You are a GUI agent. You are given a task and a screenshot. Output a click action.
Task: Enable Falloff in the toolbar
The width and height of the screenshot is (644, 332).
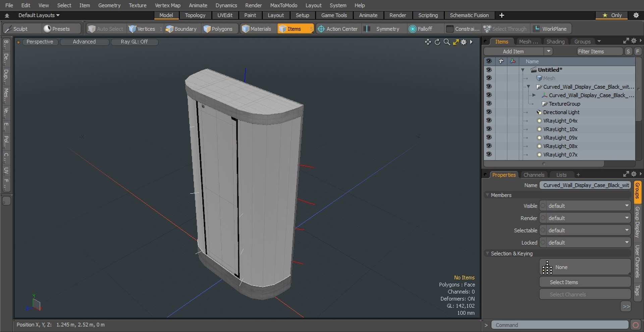[421, 29]
